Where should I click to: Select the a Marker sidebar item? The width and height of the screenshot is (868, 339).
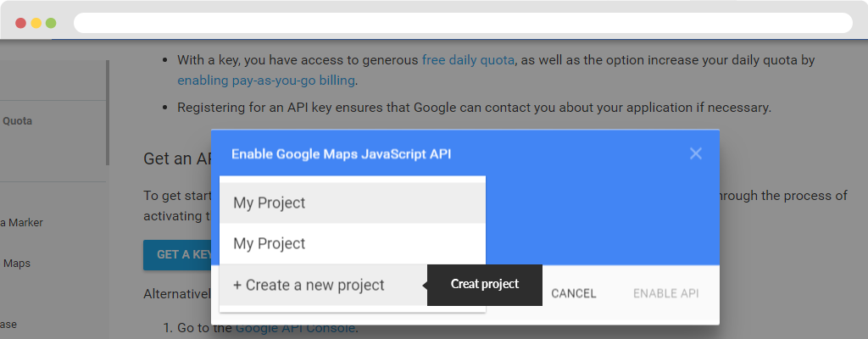tap(21, 223)
